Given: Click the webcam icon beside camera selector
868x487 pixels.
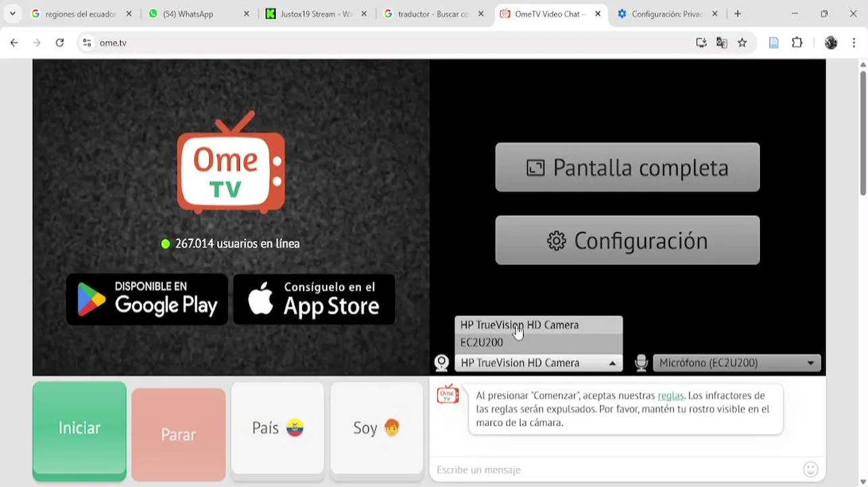Looking at the screenshot, I should coord(441,363).
